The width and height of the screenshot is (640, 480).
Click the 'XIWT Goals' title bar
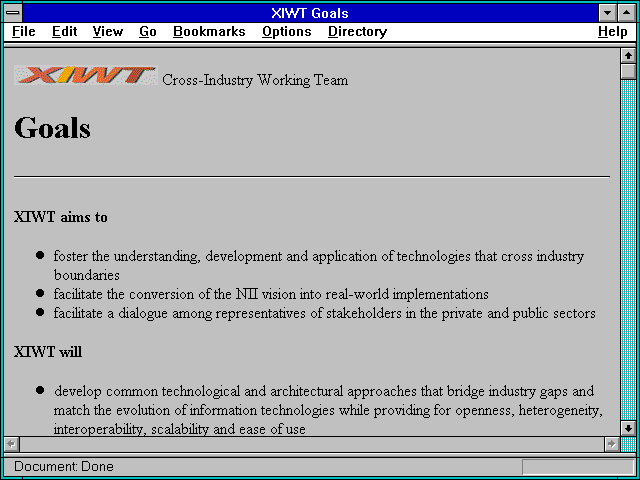(x=310, y=13)
